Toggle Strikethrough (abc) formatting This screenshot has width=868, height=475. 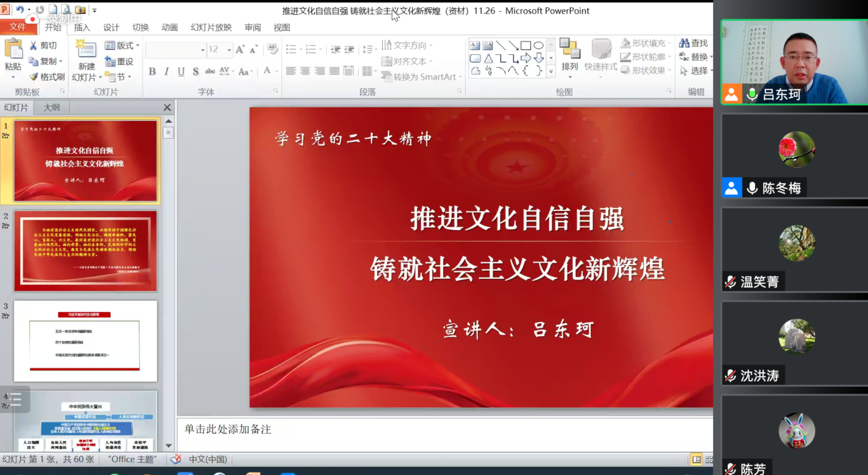210,72
